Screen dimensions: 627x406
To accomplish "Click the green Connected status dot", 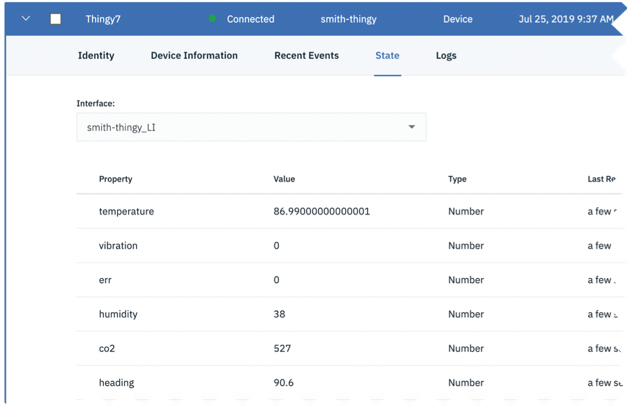I will [212, 18].
